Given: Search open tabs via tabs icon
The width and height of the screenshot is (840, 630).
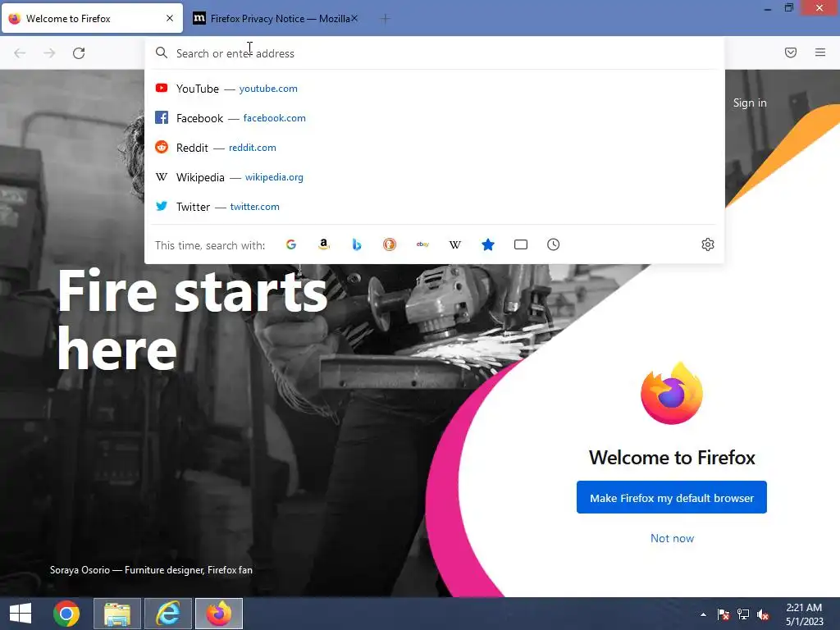Looking at the screenshot, I should 521,244.
